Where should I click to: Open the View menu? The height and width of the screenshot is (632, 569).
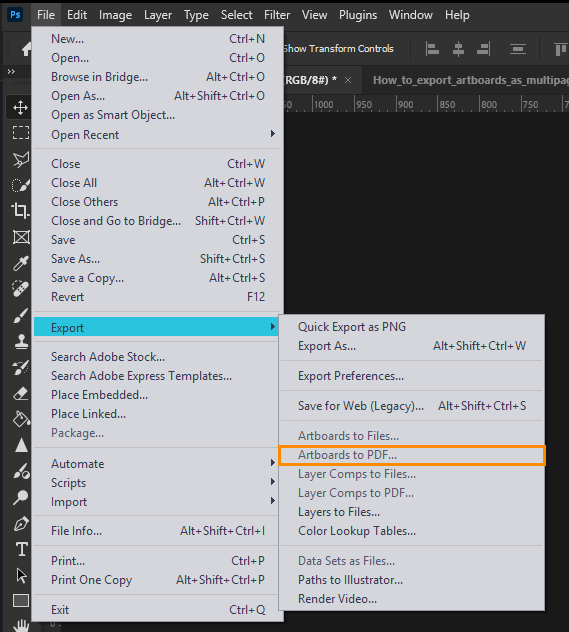point(315,15)
